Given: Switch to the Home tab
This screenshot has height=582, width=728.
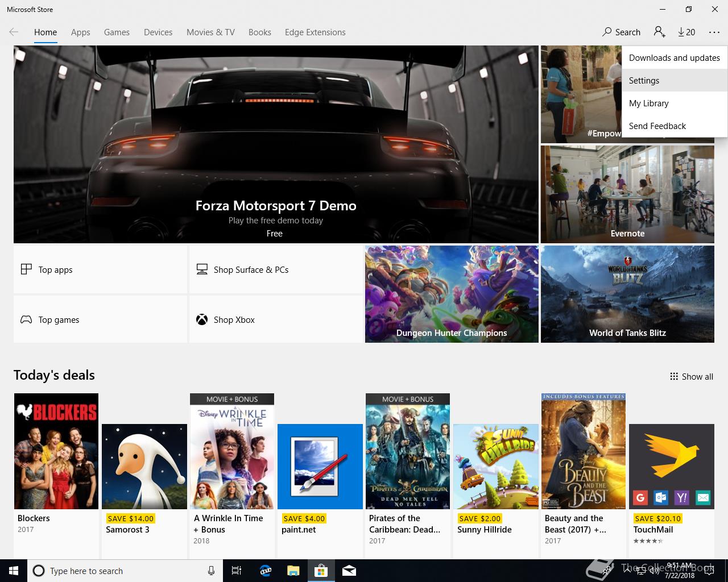Looking at the screenshot, I should [x=45, y=32].
